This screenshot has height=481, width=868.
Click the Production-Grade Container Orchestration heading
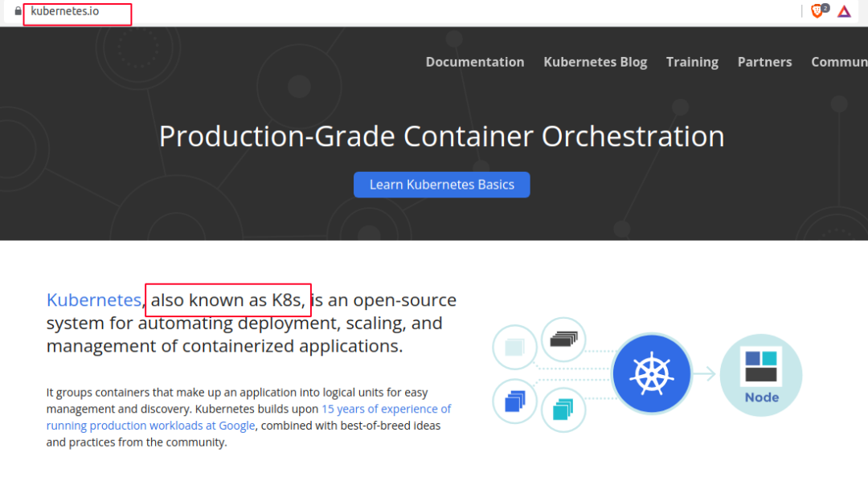(x=441, y=136)
